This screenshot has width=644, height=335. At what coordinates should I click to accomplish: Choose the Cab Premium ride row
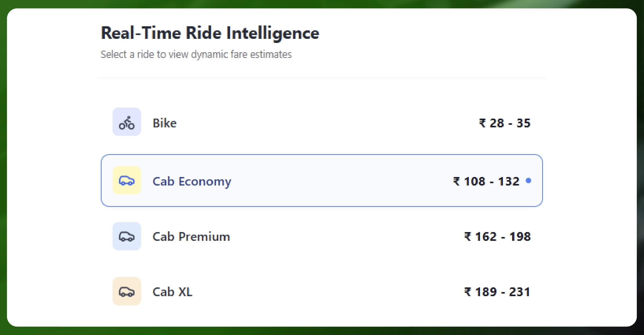click(x=321, y=236)
